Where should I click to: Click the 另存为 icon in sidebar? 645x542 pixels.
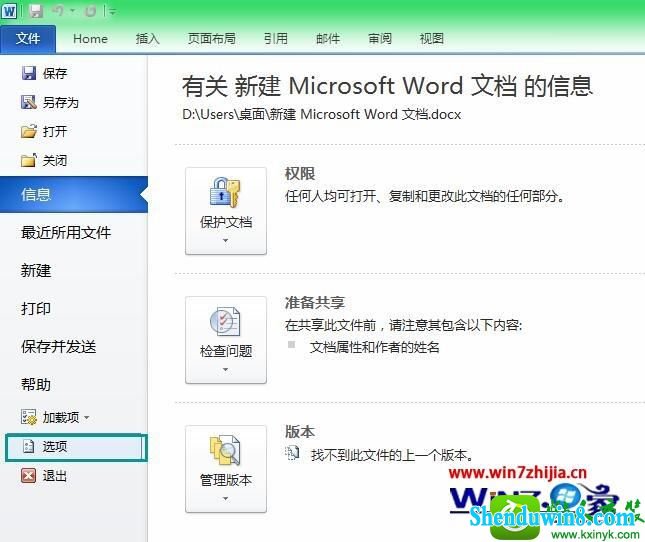pyautogui.click(x=28, y=102)
